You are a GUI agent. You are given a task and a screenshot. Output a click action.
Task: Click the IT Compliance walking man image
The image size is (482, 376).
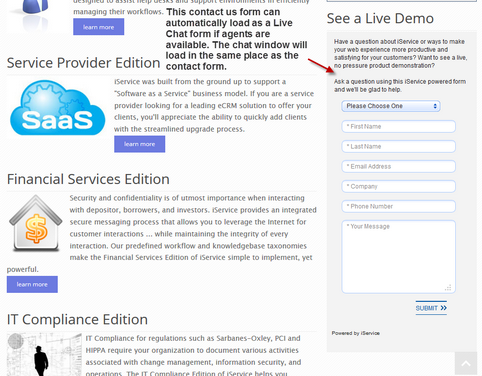click(x=44, y=354)
